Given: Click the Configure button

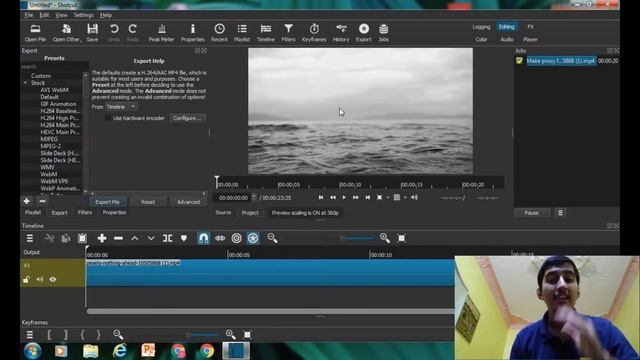Looking at the screenshot, I should tap(187, 118).
